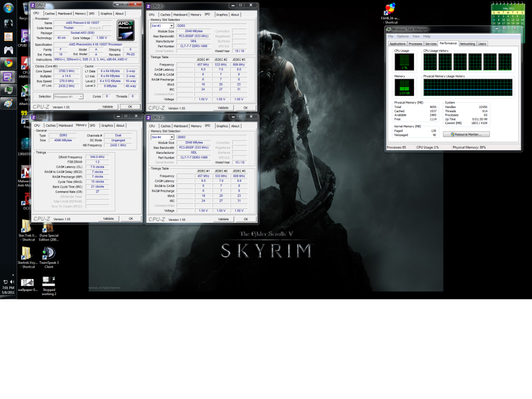Image resolution: width=532 pixels, height=399 pixels.
Task: Select the 'Stopped working 2' desktop file
Action: pos(49,286)
